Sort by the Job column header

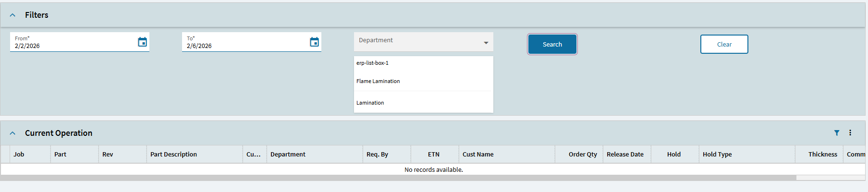click(x=19, y=155)
